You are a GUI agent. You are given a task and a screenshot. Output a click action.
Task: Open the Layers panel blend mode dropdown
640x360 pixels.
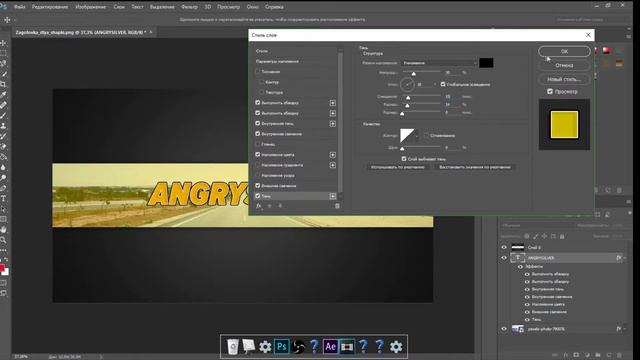click(x=536, y=225)
